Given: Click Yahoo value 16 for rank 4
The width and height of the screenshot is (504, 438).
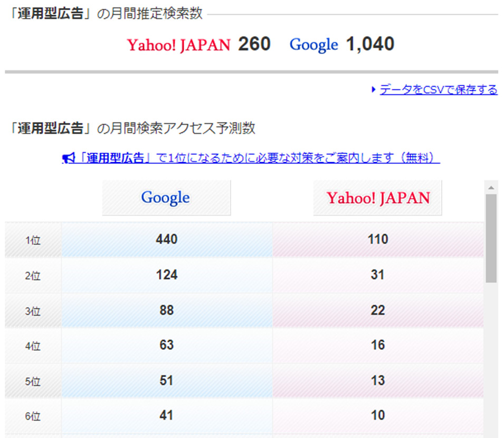Looking at the screenshot, I should [378, 345].
